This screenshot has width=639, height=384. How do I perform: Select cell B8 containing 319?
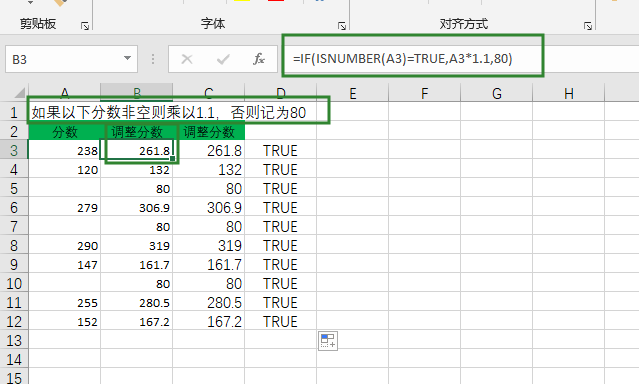click(x=137, y=245)
